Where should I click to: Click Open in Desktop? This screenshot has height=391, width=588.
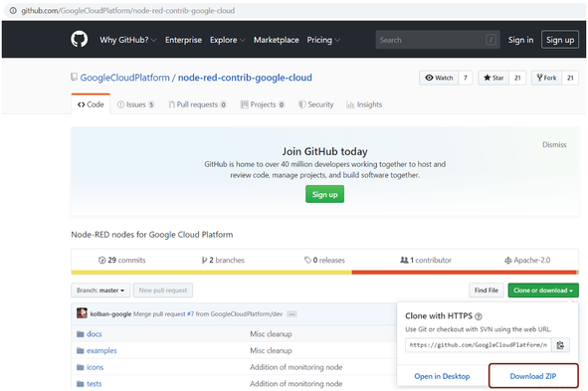click(x=442, y=376)
